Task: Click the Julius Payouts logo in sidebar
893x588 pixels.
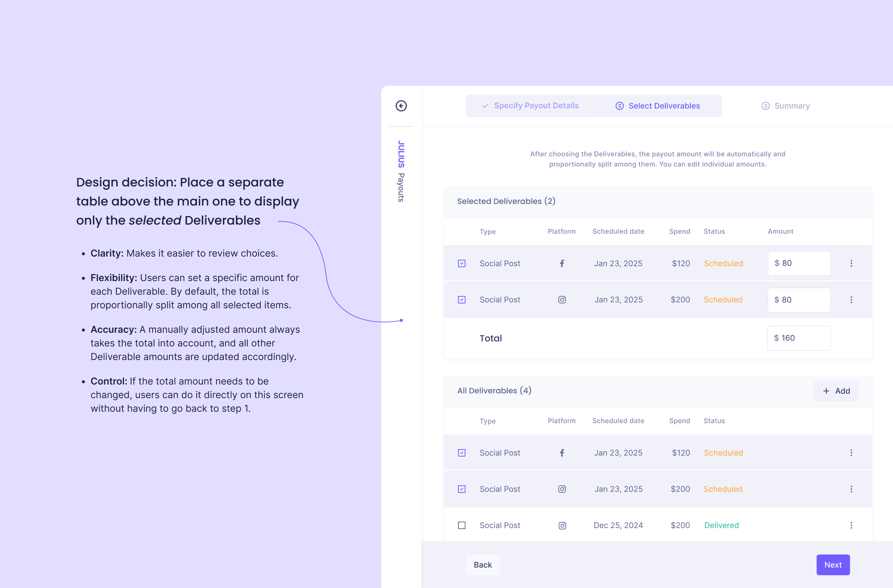Action: (x=401, y=171)
